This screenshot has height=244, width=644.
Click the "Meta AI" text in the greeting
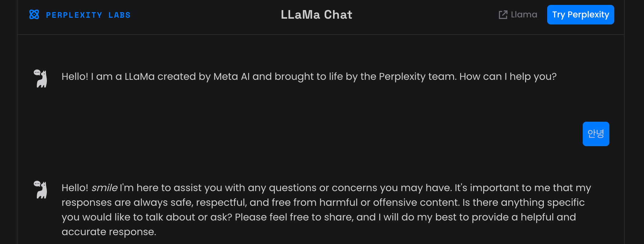click(x=231, y=76)
